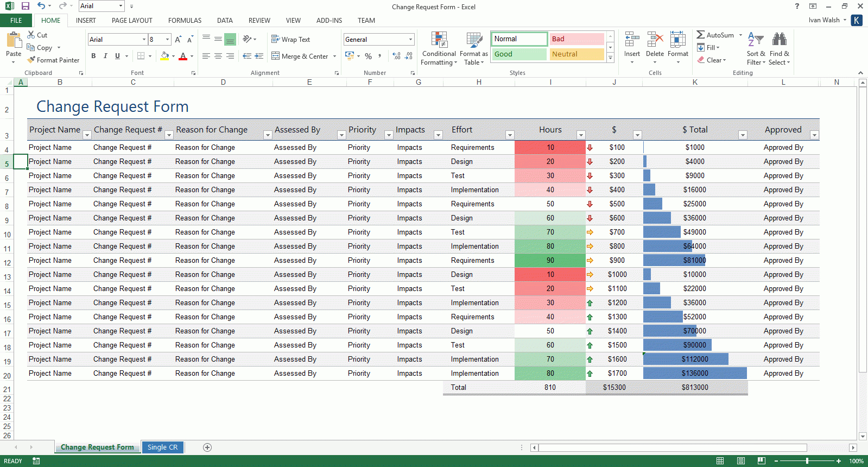868x467 pixels.
Task: Toggle Wrap Text on selected cell
Action: [290, 40]
